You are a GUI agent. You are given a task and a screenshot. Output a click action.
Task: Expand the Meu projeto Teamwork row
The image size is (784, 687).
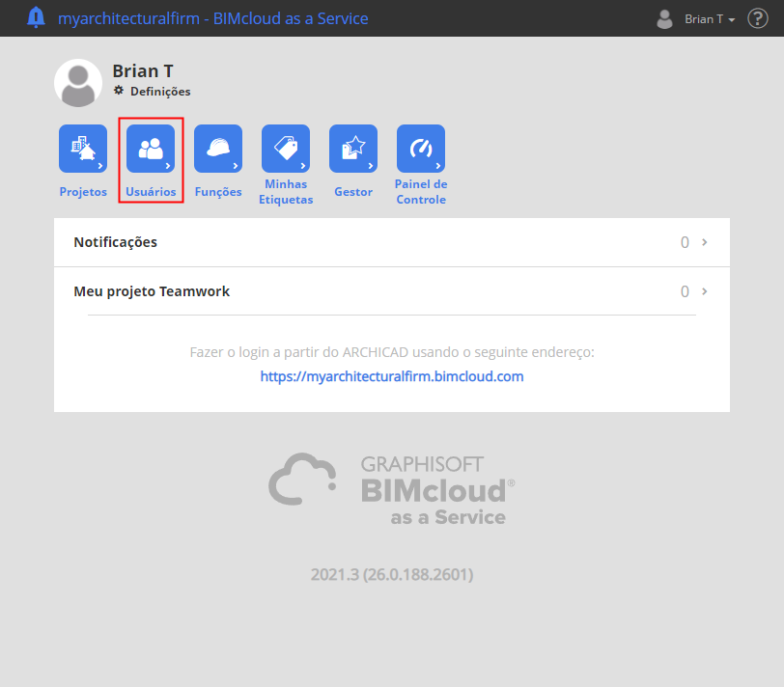click(392, 290)
